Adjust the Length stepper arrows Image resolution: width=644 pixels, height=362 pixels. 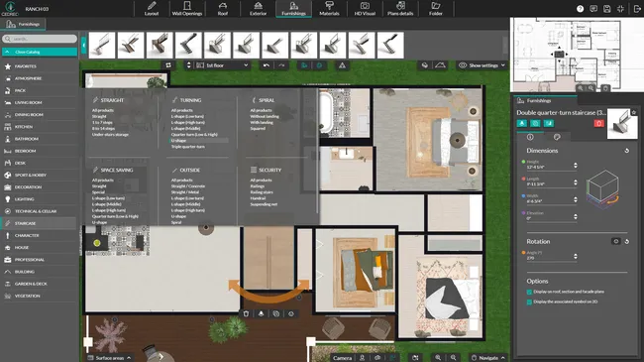[x=576, y=182]
